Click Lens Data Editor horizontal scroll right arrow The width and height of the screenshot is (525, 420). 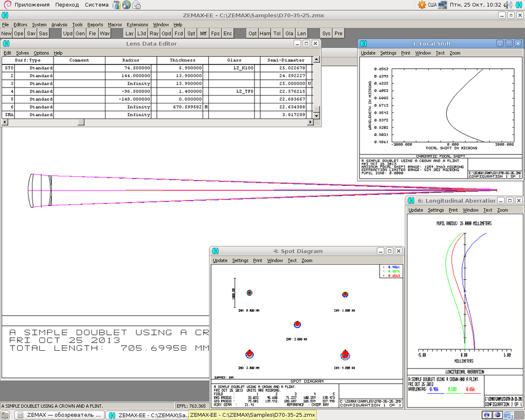(310, 122)
